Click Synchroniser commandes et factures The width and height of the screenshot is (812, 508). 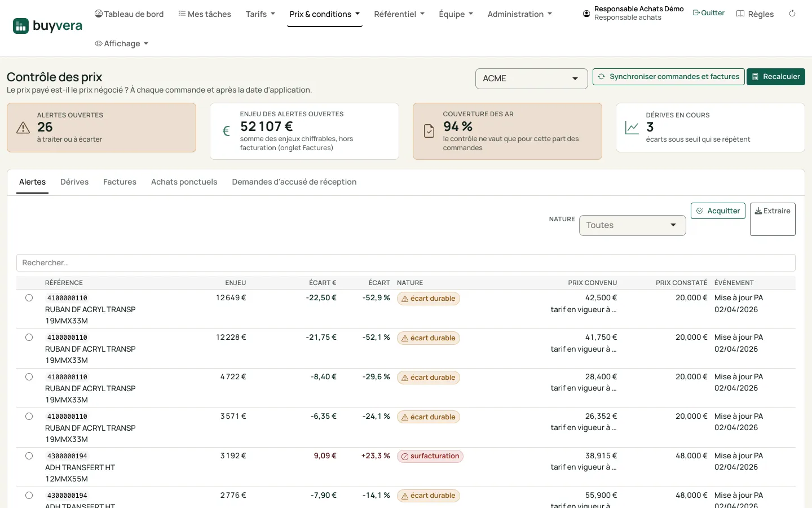(668, 77)
